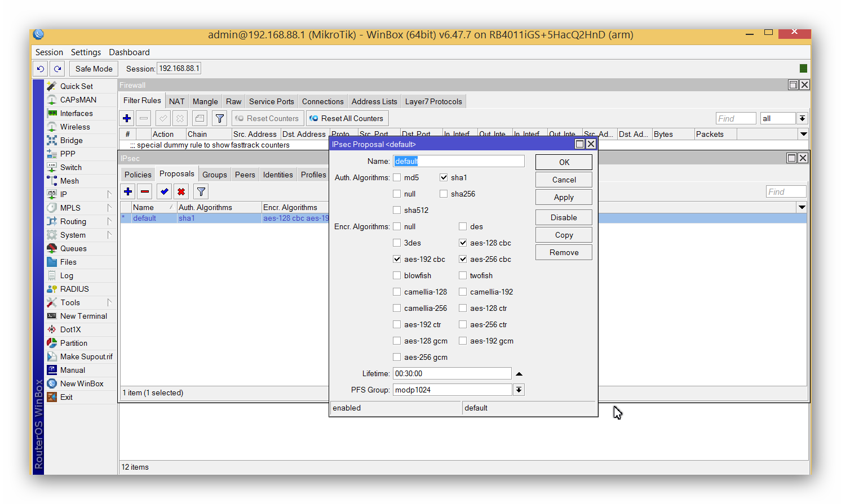The image size is (841, 504).
Task: Open the Manual sidebar entry
Action: point(73,370)
